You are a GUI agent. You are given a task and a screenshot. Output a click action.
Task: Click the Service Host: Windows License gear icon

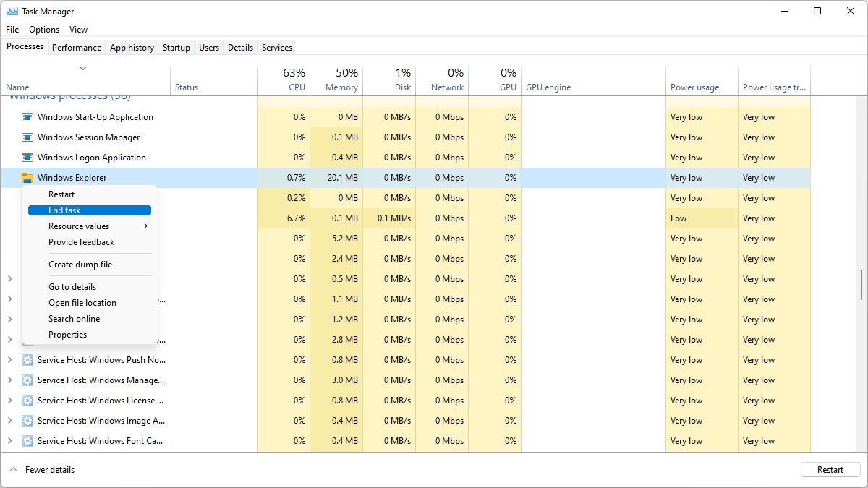(27, 401)
